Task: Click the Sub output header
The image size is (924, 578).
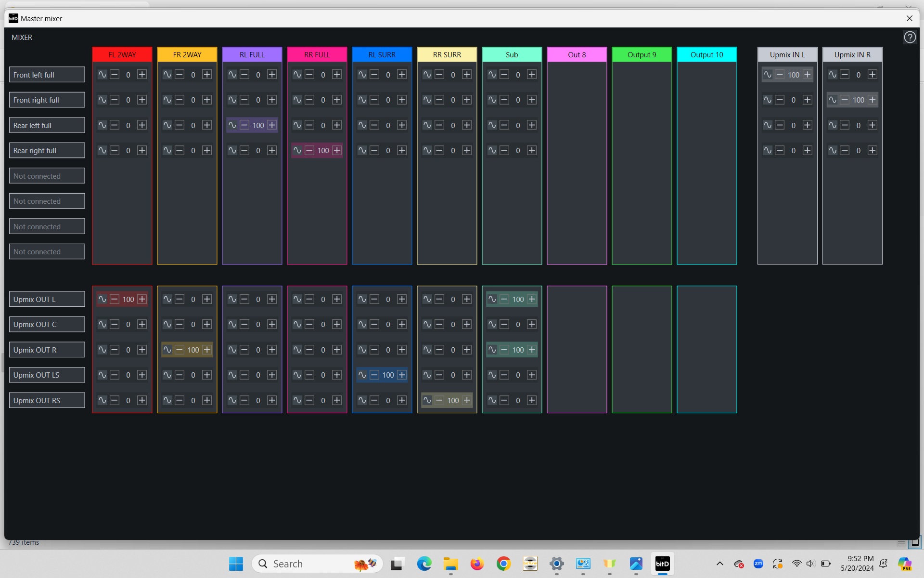Action: pos(512,54)
